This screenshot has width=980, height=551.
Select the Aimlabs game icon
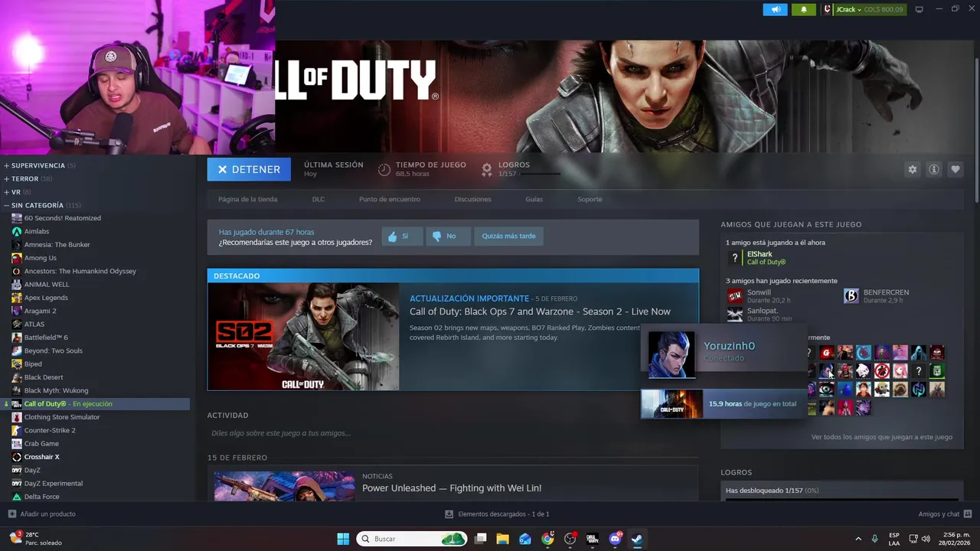point(16,231)
